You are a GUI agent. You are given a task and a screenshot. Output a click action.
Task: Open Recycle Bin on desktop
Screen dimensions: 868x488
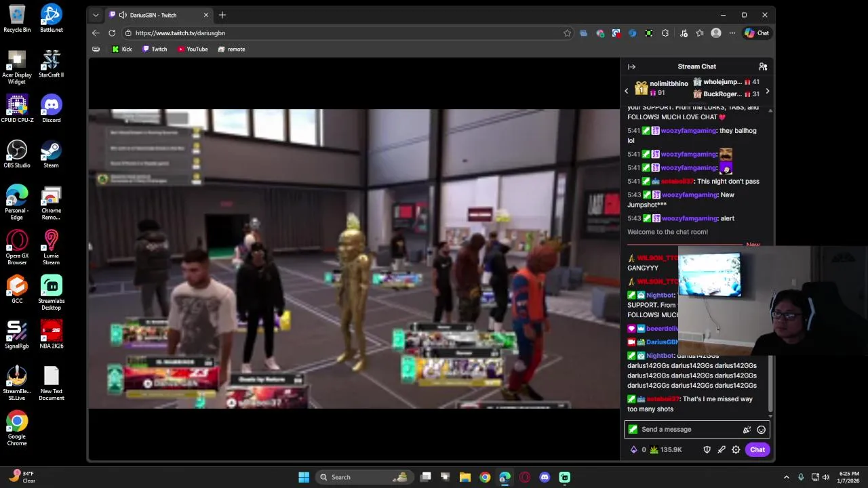17,18
